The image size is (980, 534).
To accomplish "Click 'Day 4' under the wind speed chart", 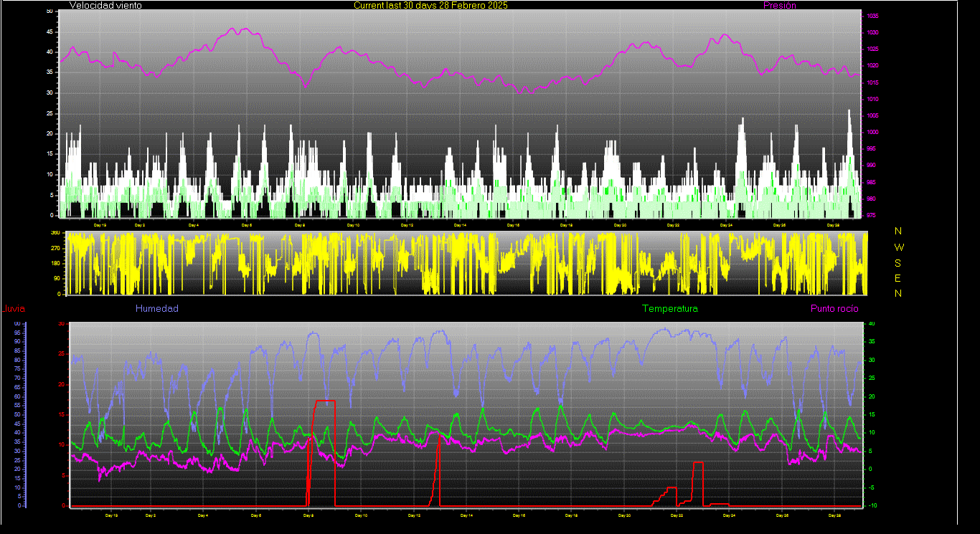I will click(194, 225).
